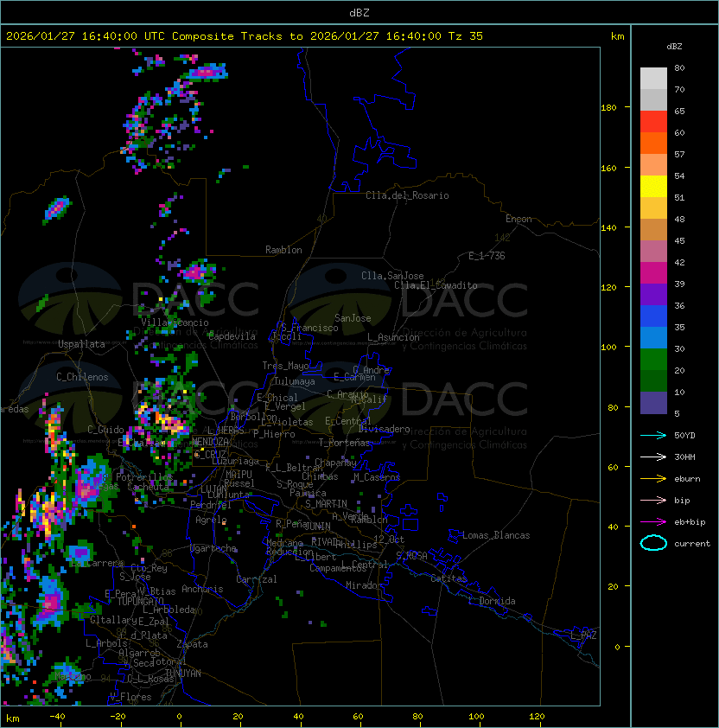Pick the dark orange 60 dBZ swatch
Image resolution: width=719 pixels, height=728 pixels.
click(x=653, y=143)
